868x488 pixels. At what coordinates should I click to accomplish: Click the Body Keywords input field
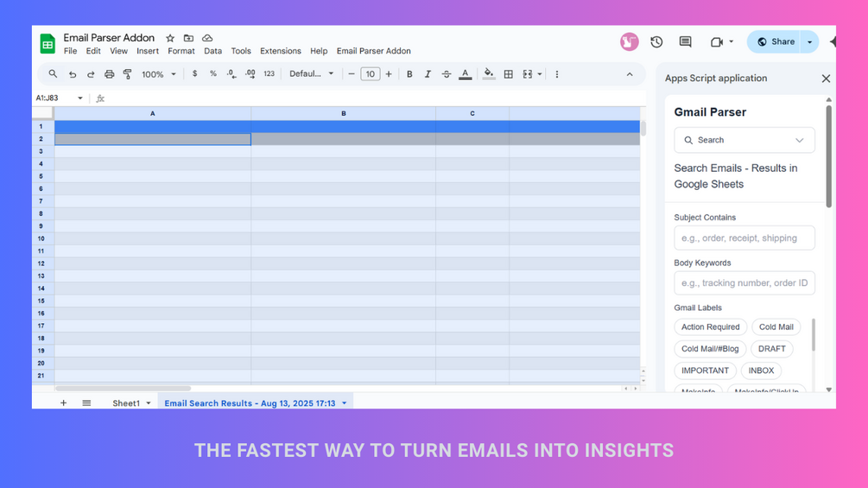pos(744,282)
